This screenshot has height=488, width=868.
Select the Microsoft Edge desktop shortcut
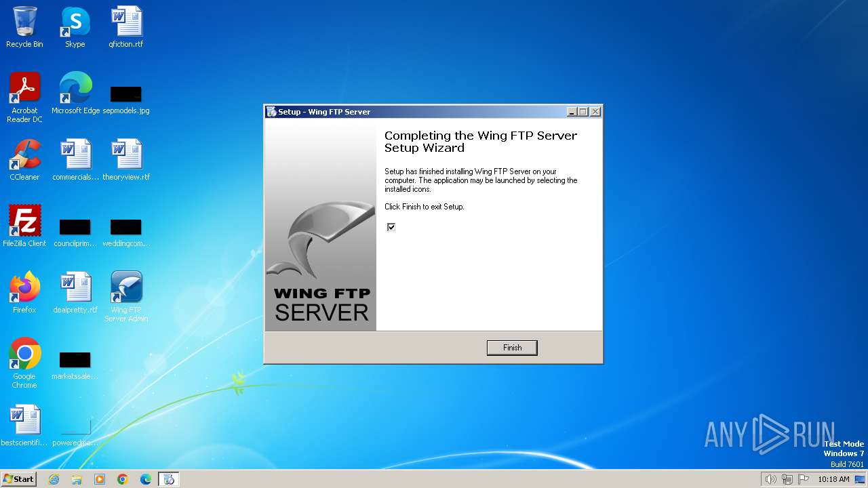point(75,94)
